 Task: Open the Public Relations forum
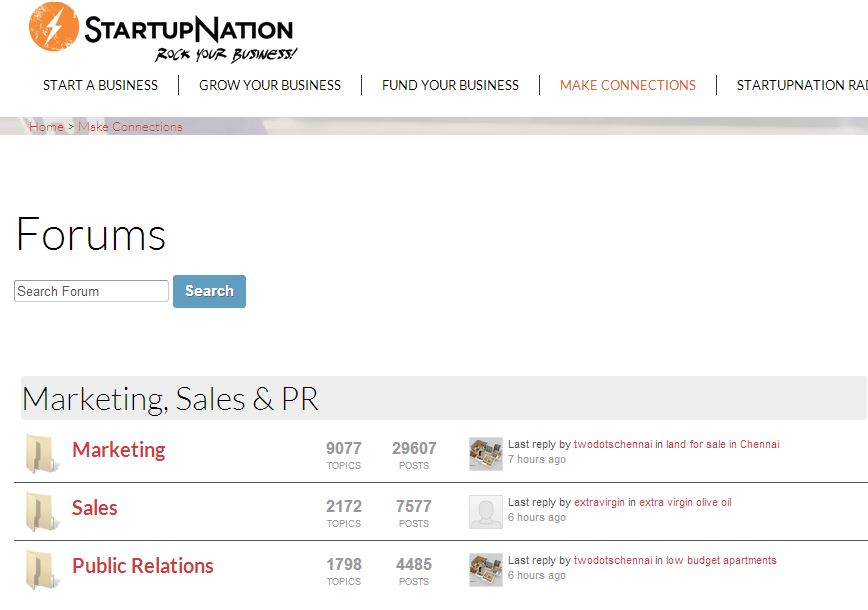(x=142, y=566)
